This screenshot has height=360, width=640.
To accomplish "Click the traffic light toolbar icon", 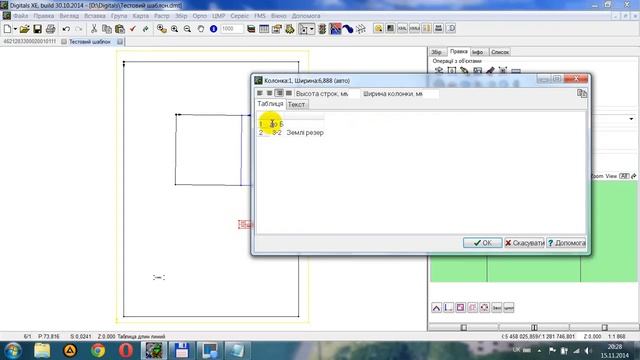I will (322, 29).
